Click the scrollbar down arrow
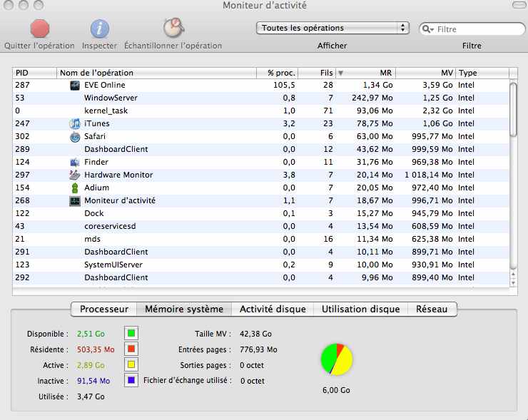The width and height of the screenshot is (528, 420). (514, 283)
